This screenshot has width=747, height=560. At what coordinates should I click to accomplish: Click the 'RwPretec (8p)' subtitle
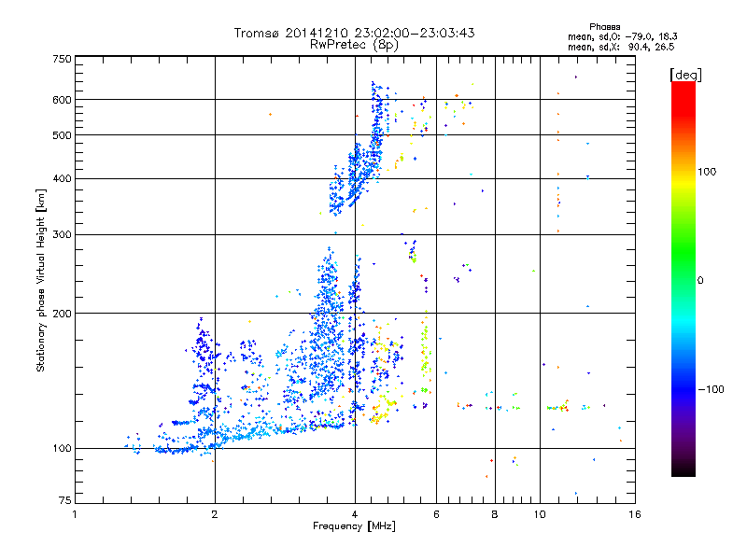pyautogui.click(x=354, y=45)
